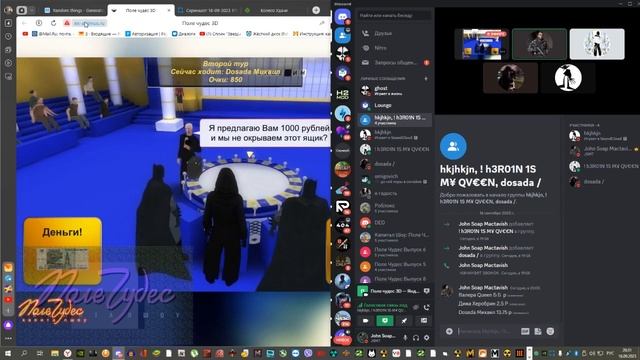Reload the browser page
The image size is (640, 360).
(x=53, y=23)
